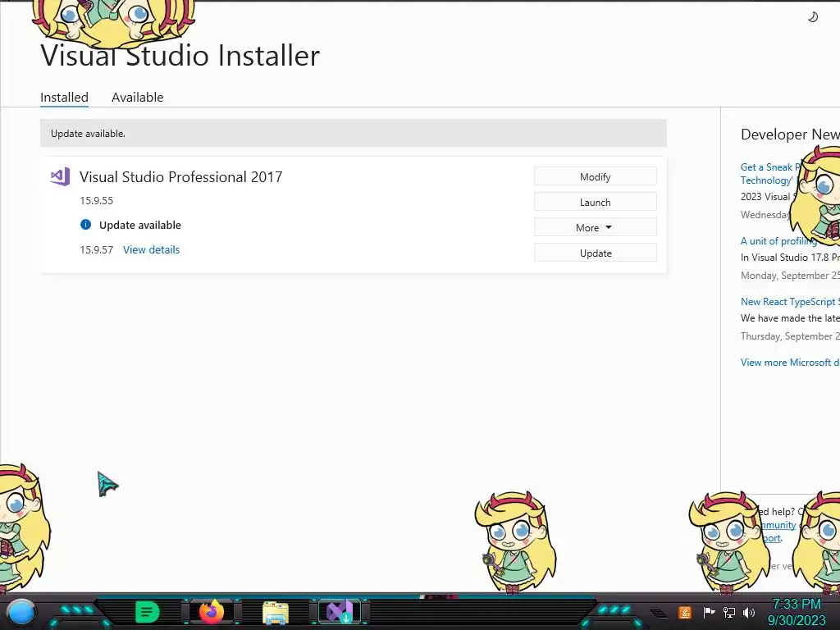The width and height of the screenshot is (840, 630).
Task: Switch to the Installed tab
Action: [64, 98]
